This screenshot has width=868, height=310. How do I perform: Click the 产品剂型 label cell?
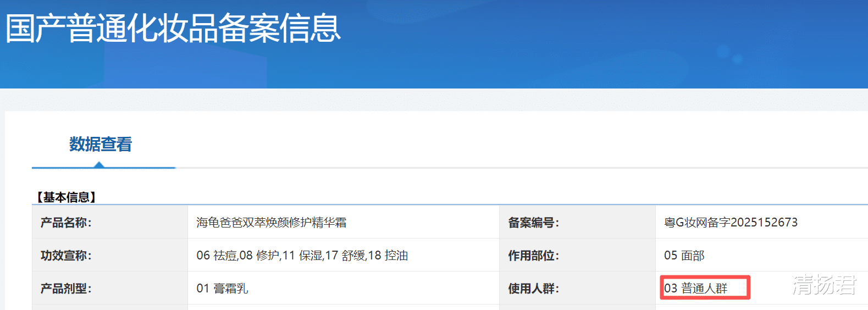pyautogui.click(x=110, y=288)
